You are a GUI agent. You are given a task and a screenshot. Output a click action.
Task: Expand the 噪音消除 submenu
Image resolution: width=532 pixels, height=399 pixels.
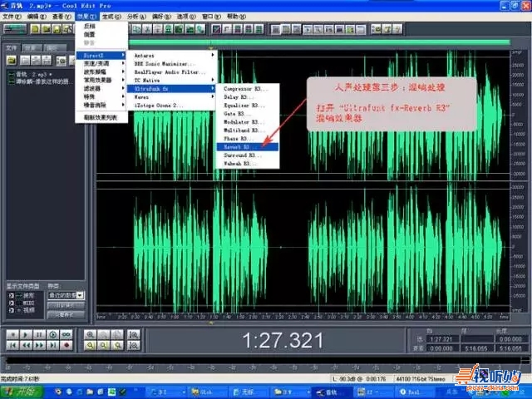[101, 106]
